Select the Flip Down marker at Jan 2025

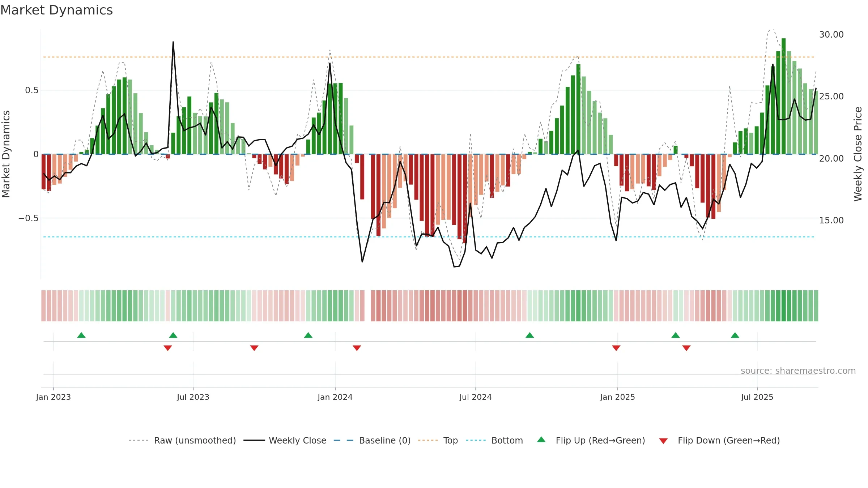[616, 348]
